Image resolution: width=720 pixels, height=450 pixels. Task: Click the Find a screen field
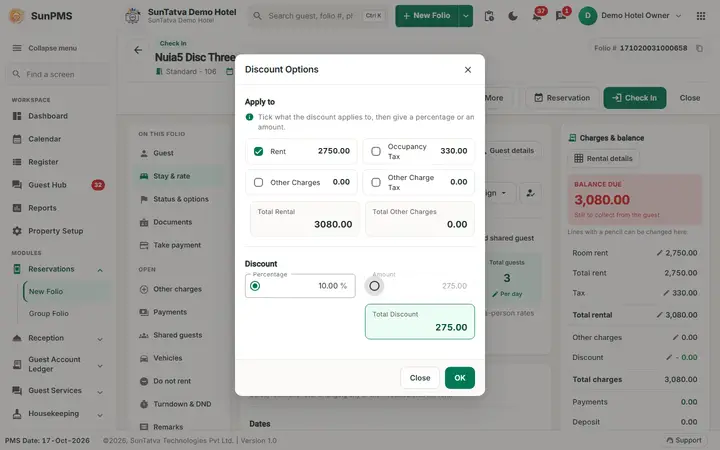pyautogui.click(x=58, y=74)
